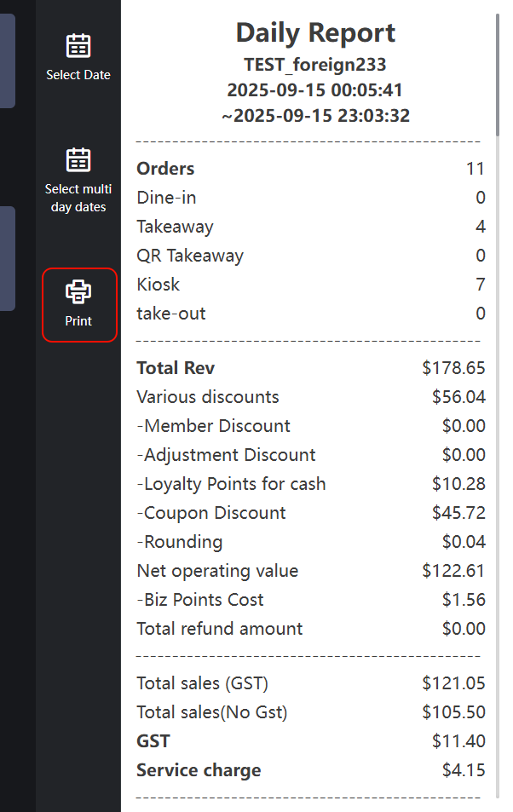Select the "-Coupon Discount" line
513x812 pixels.
tap(211, 513)
